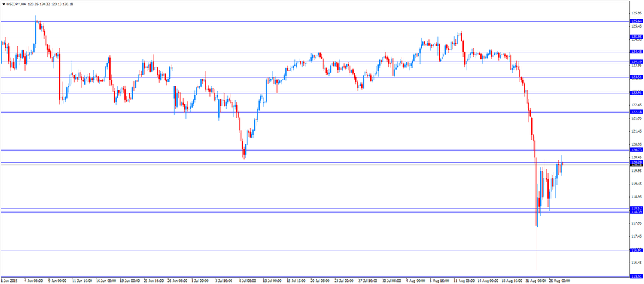Viewport: 644px width, 284px height.
Task: Click the 16 Jun 08:00 time label
Action: click(x=106, y=281)
